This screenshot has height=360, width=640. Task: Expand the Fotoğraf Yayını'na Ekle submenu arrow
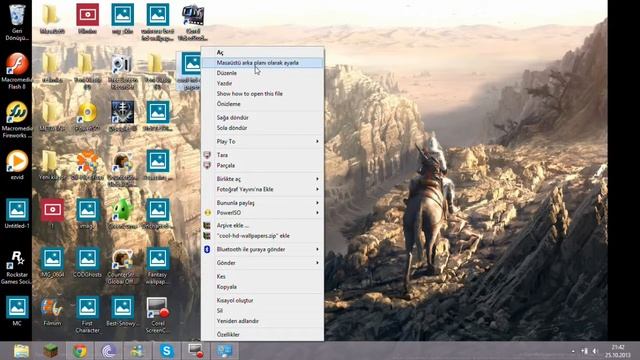pos(317,189)
